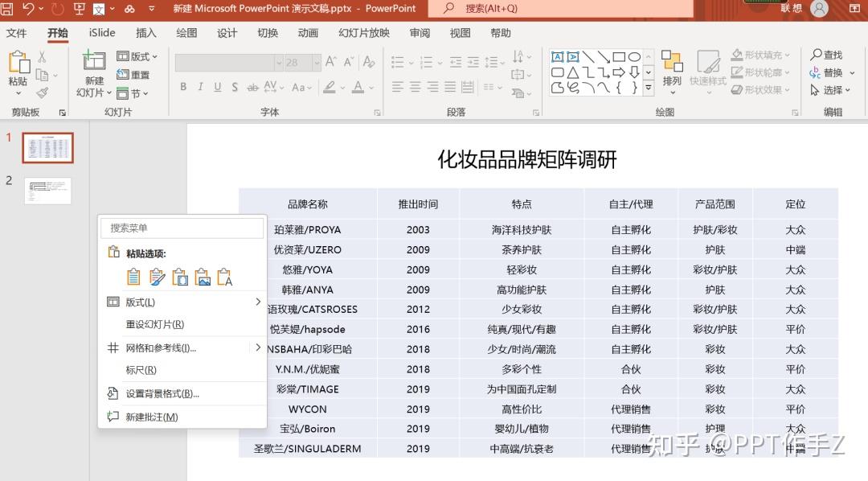Click the start presentation icon in title bar
Screen dimensions: 868x481
coord(79,8)
